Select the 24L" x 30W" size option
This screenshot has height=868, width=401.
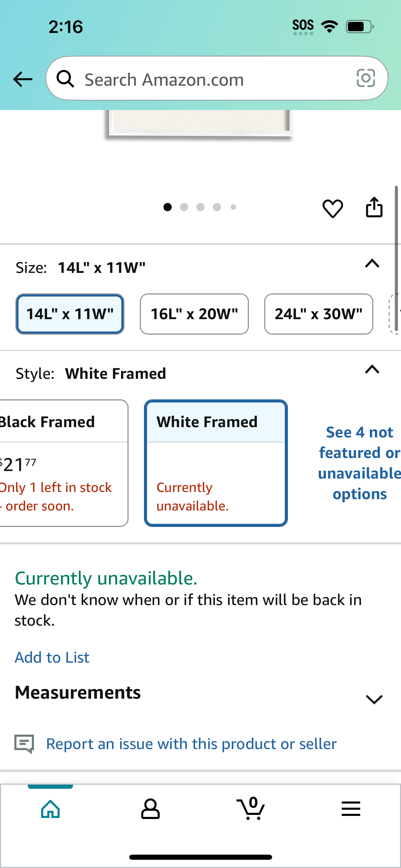pyautogui.click(x=319, y=314)
